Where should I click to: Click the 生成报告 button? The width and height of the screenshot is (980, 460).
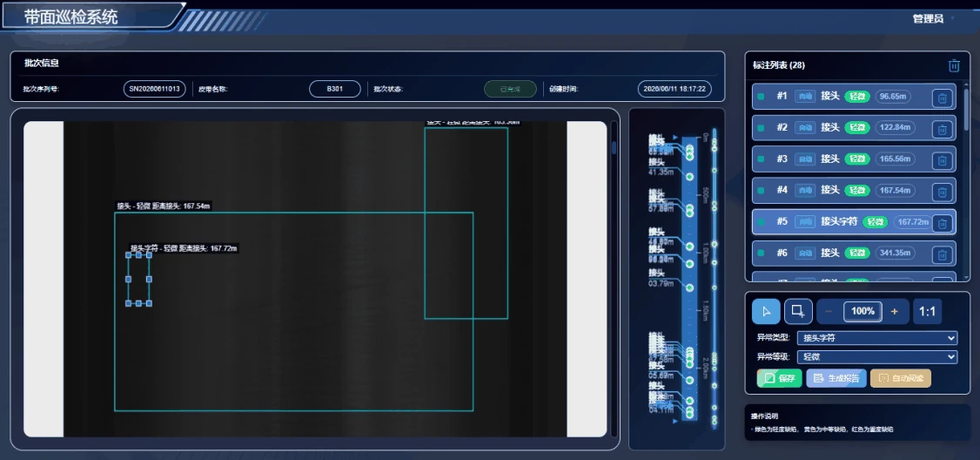(x=836, y=378)
